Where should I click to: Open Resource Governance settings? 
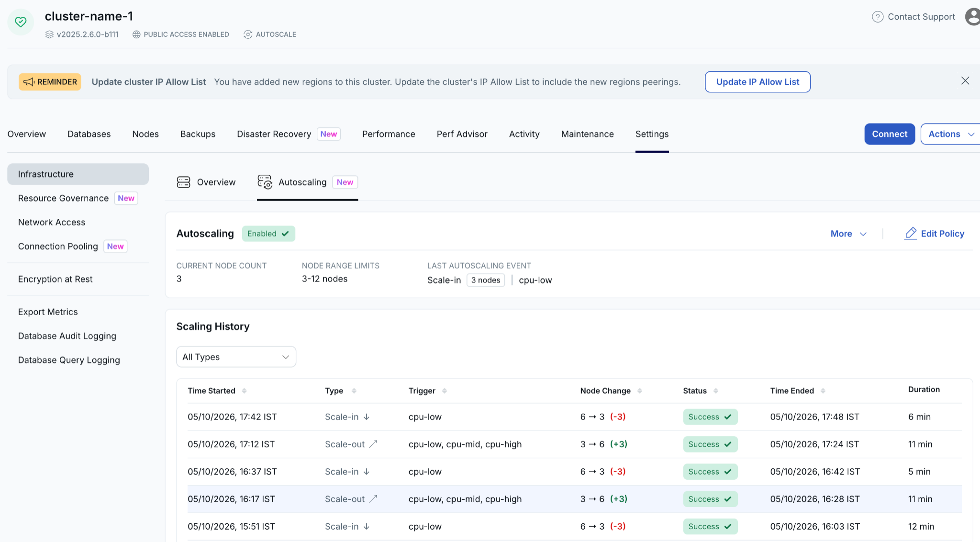tap(78, 198)
